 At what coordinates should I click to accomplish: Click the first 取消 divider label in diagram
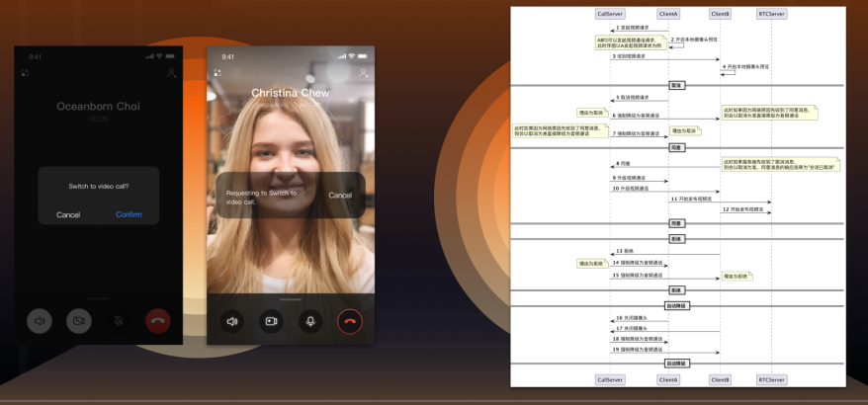point(677,85)
